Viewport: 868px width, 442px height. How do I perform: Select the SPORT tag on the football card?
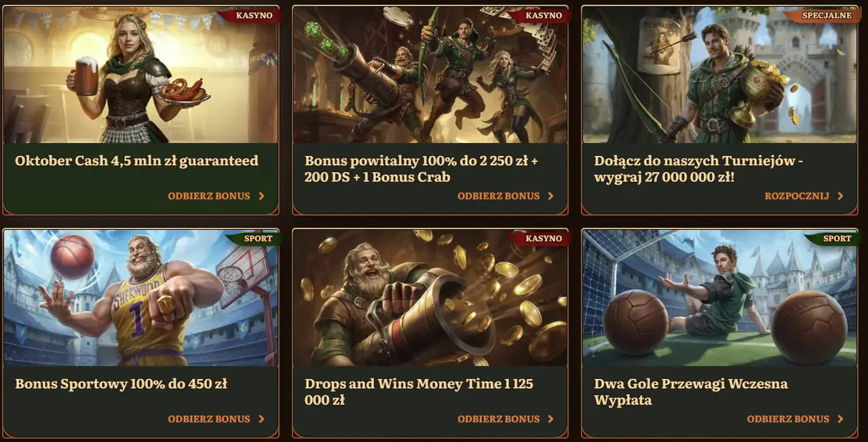tap(836, 238)
